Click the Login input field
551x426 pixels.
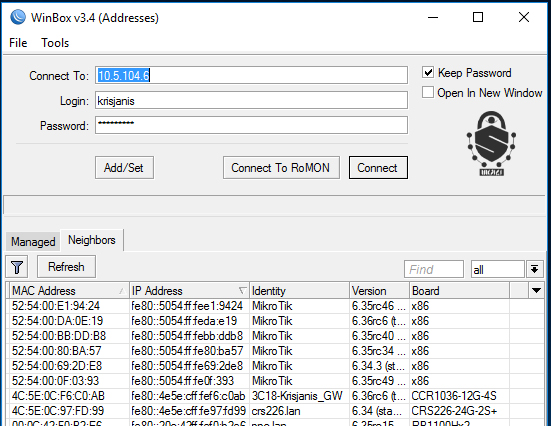tap(251, 101)
